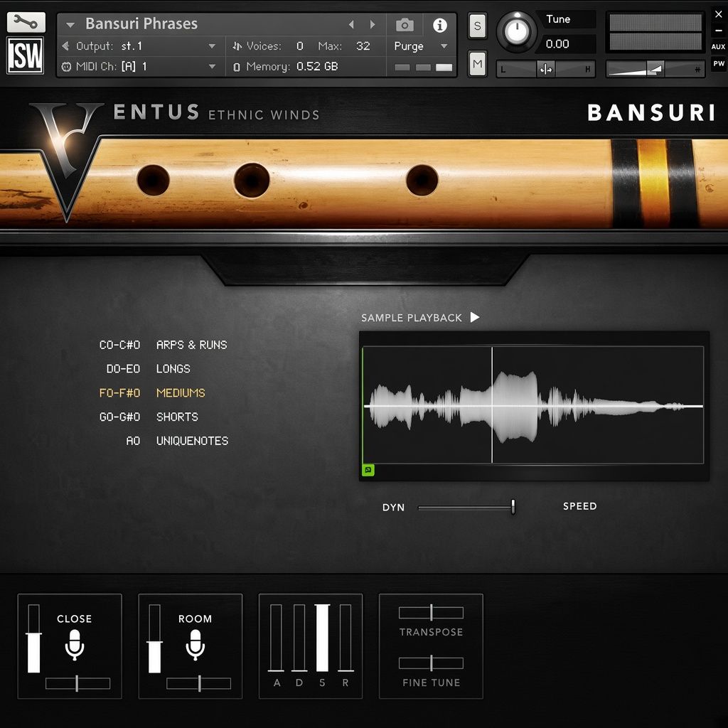Select the MEDIUMS phrase category
The height and width of the screenshot is (728, 728).
(181, 392)
